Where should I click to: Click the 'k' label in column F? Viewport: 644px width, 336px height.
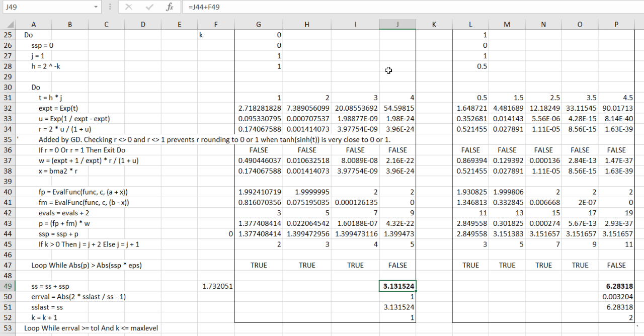(201, 35)
